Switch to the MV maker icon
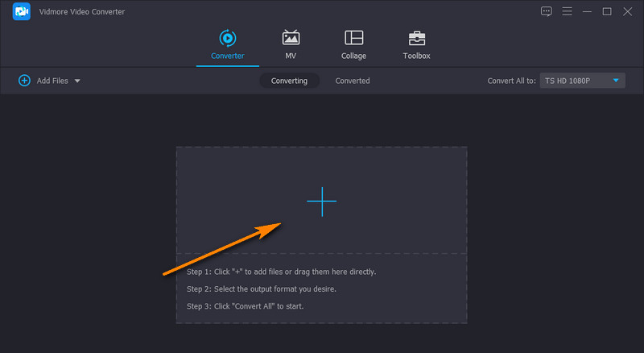This screenshot has width=644, height=353. 291,38
